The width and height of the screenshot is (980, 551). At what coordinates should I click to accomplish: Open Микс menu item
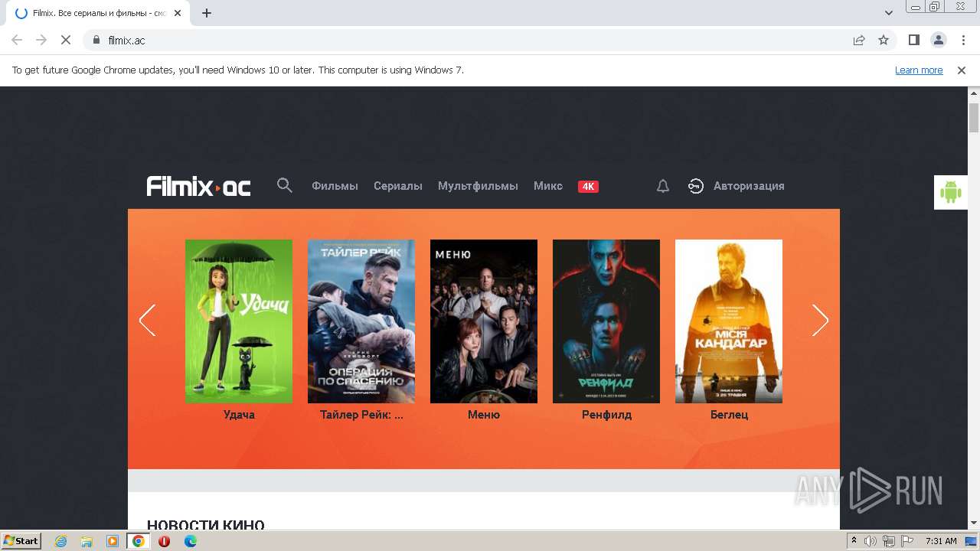tap(548, 186)
